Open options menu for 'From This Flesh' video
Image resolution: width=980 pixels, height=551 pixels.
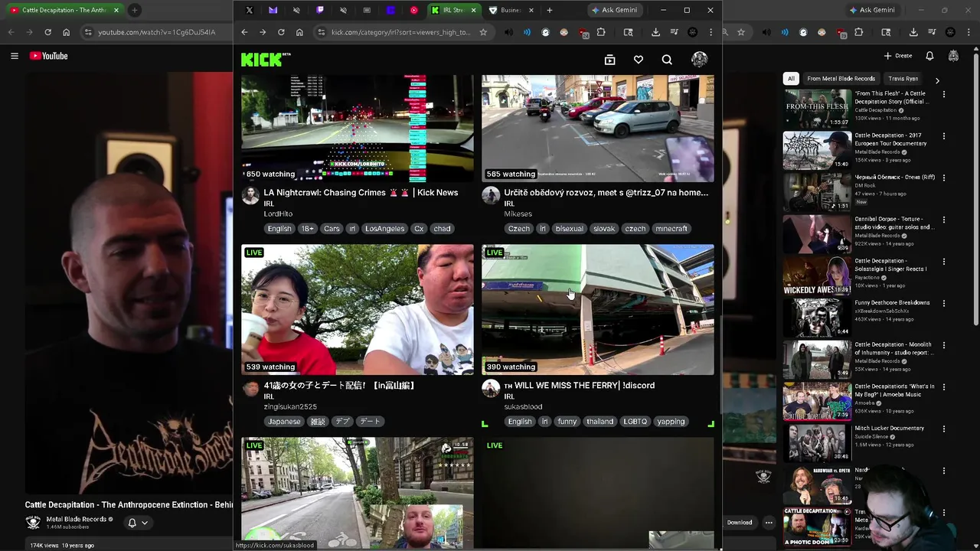click(944, 94)
